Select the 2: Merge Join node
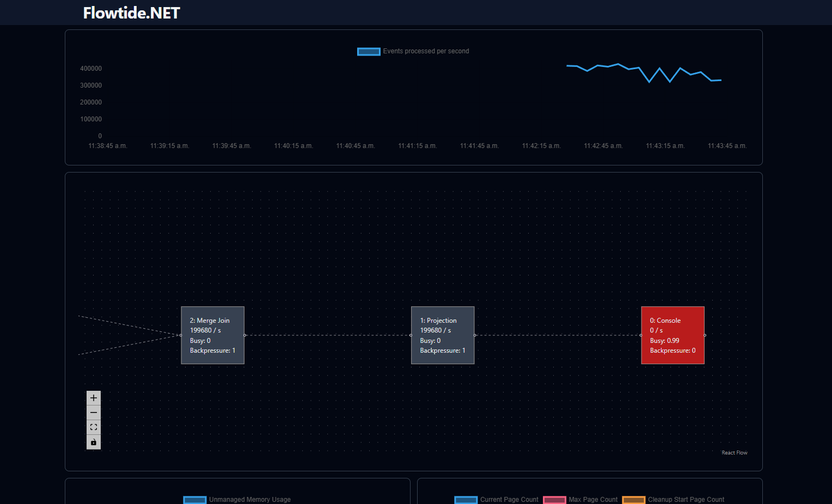Screen dimensions: 832x504 click(x=212, y=335)
